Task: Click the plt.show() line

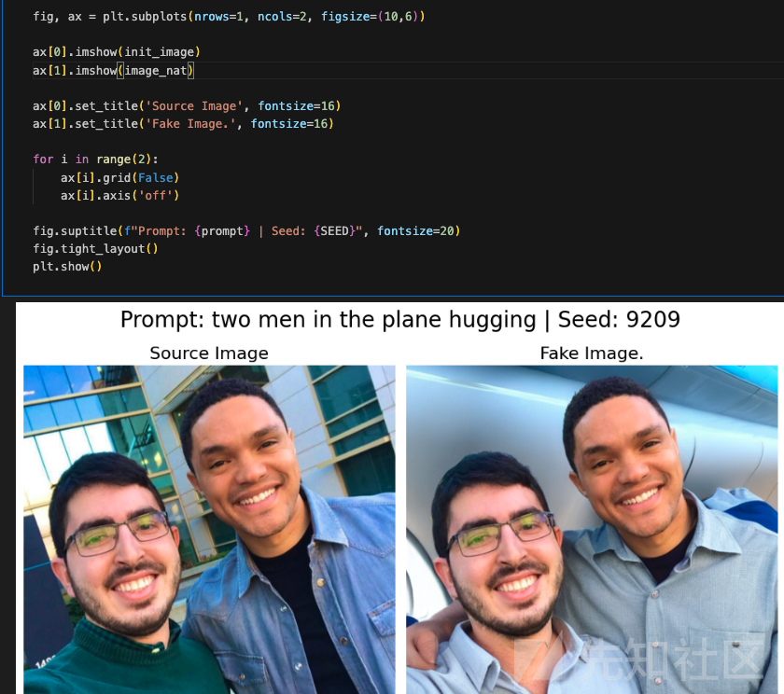Action: 67,266
